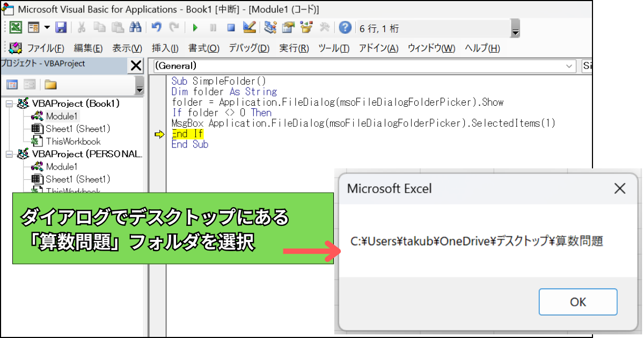Click code line If folder <> 0 Then
This screenshot has height=338, width=644.
point(221,113)
